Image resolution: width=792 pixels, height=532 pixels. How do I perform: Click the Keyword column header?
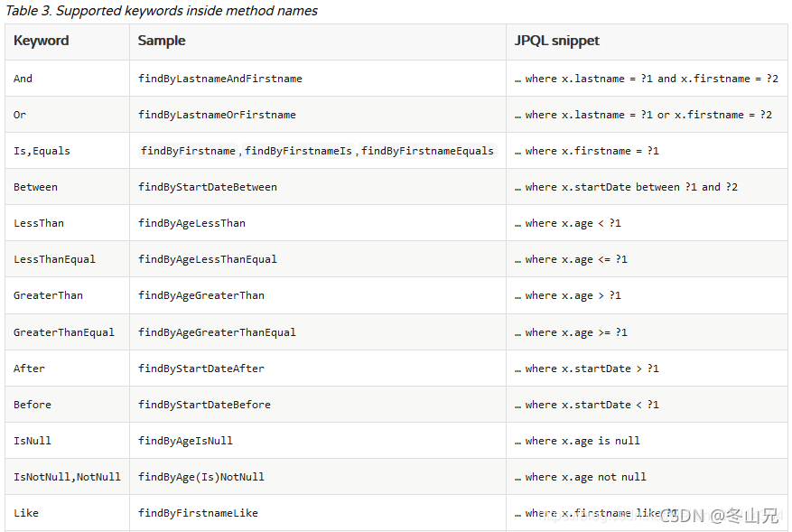click(42, 41)
